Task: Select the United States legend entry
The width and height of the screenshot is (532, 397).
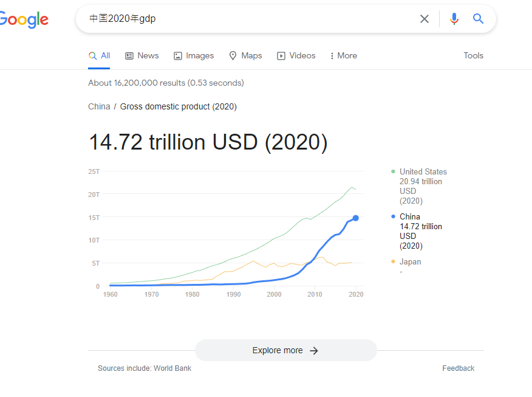Action: pos(420,186)
